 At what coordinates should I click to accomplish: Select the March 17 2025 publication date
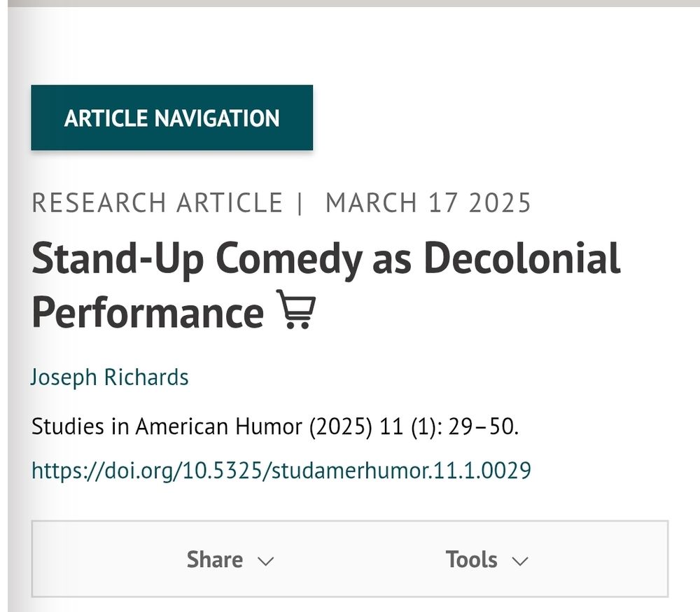click(x=428, y=203)
